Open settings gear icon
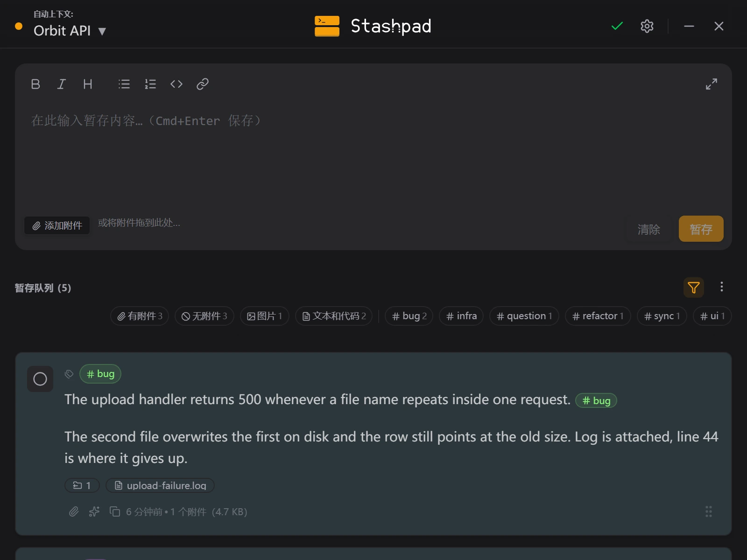Image resolution: width=747 pixels, height=560 pixels. point(647,26)
